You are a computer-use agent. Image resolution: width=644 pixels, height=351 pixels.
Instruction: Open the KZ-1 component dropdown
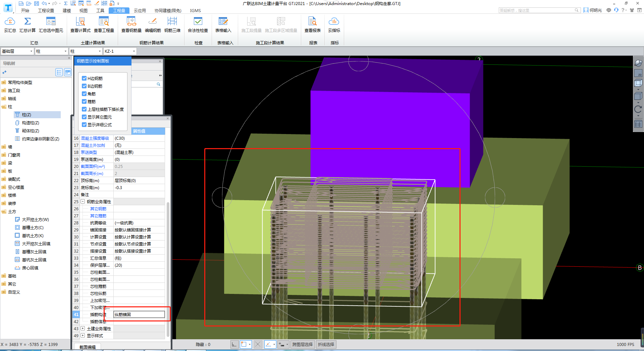(x=120, y=51)
